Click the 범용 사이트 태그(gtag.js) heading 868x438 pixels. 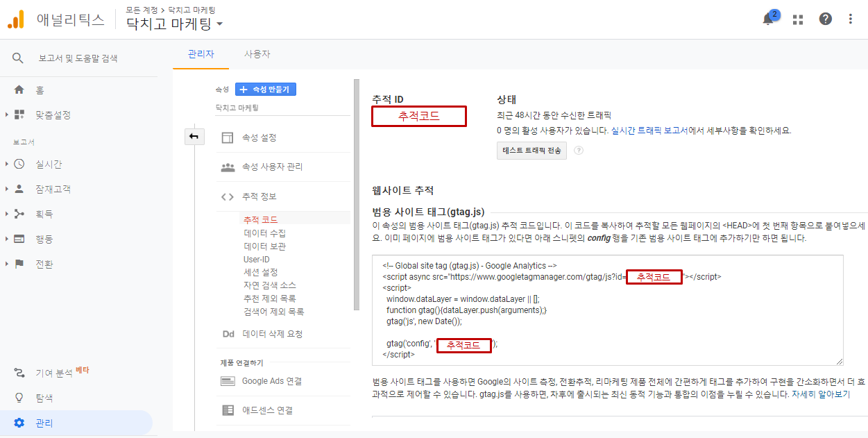pyautogui.click(x=428, y=212)
